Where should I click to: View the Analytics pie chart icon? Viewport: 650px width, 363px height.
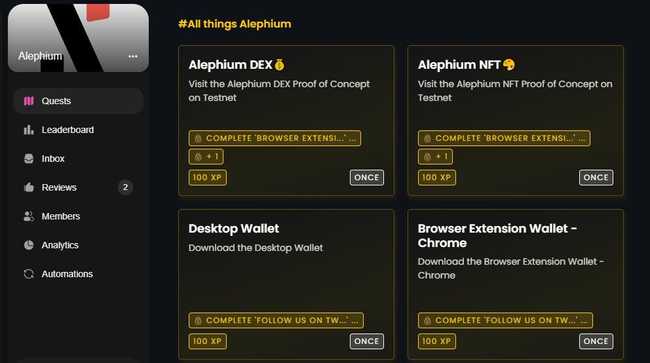click(x=29, y=245)
